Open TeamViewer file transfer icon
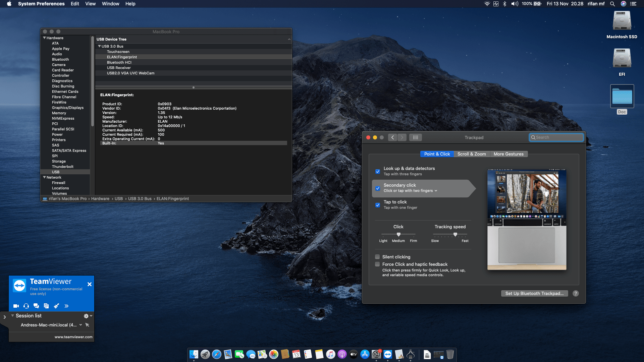 coord(46,306)
